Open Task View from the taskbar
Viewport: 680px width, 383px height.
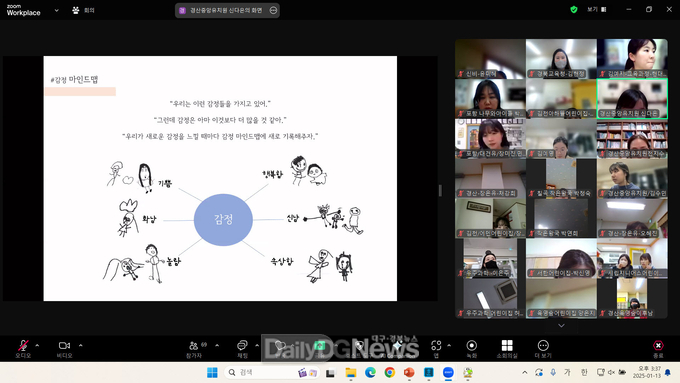[330, 372]
